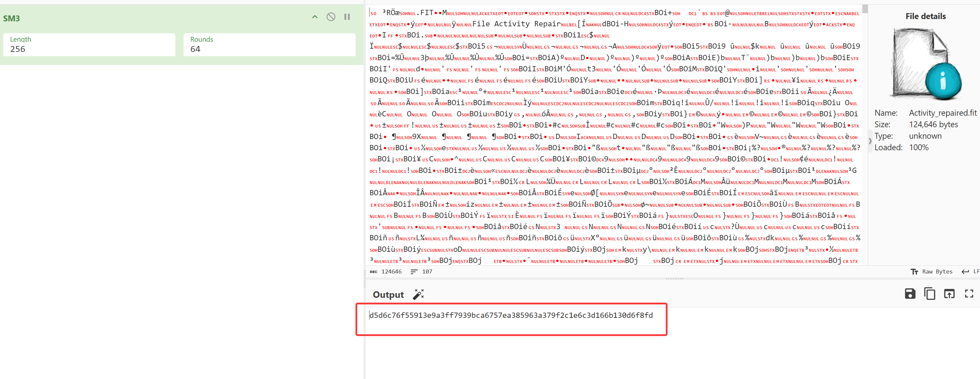
Task: Disable the SM3 operation
Action: click(x=331, y=17)
